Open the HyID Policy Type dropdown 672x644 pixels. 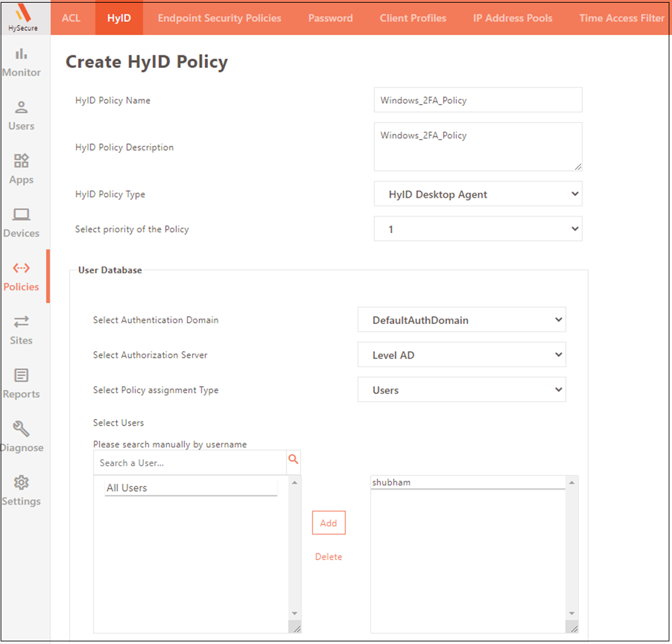(x=478, y=194)
